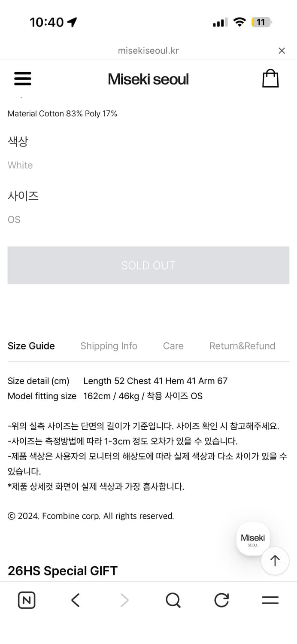This screenshot has width=297, height=644.
Task: Tap the SOLD OUT button
Action: click(x=148, y=265)
